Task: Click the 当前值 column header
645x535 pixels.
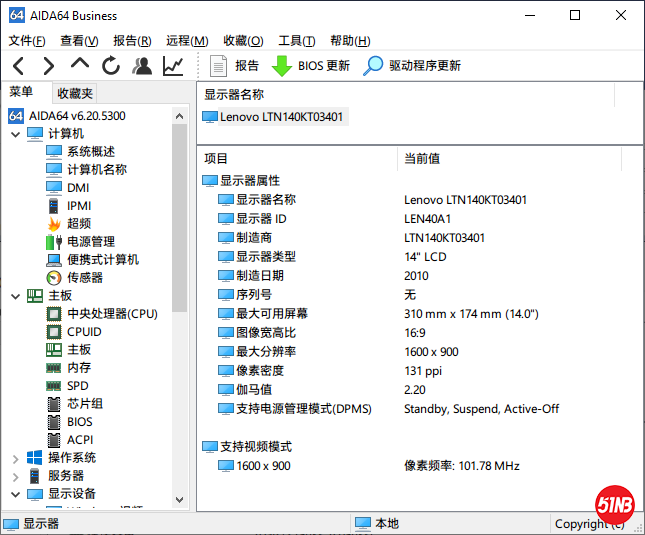Action: (x=421, y=158)
